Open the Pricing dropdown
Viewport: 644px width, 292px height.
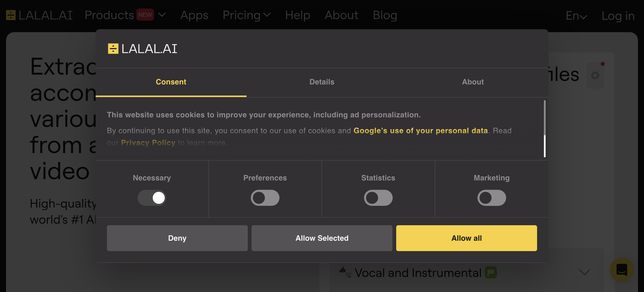tap(247, 15)
